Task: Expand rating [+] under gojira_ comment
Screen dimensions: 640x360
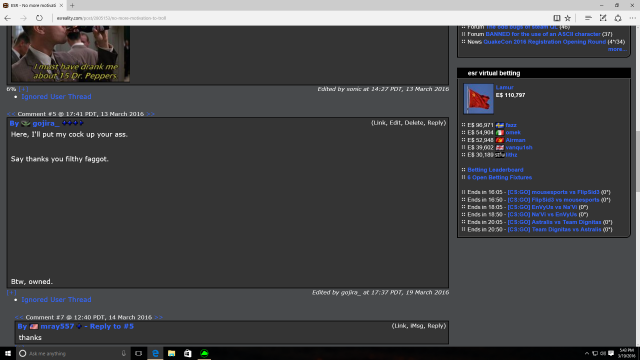Action: click(11, 292)
